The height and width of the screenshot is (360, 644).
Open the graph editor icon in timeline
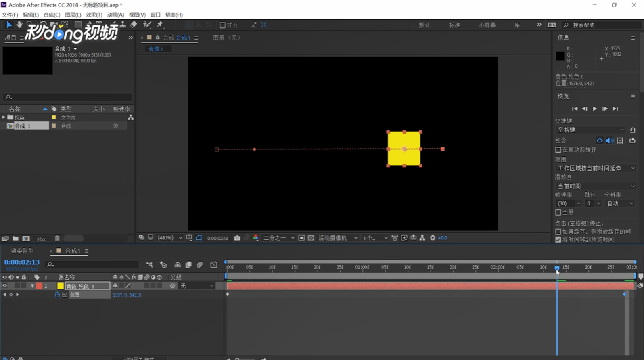(214, 265)
